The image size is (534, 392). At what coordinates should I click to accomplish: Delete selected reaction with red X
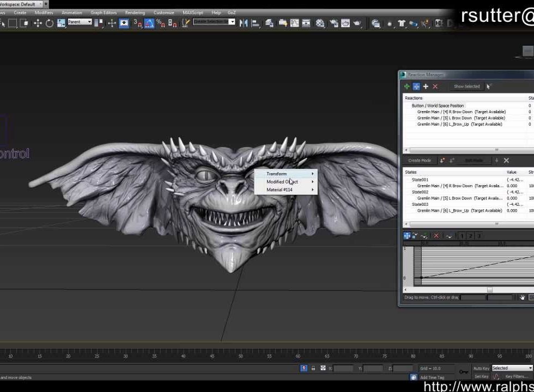[435, 87]
